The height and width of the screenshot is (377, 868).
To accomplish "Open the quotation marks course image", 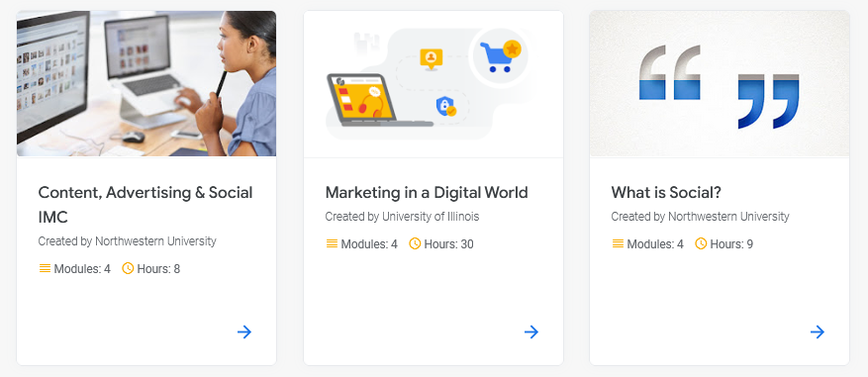I will [720, 83].
